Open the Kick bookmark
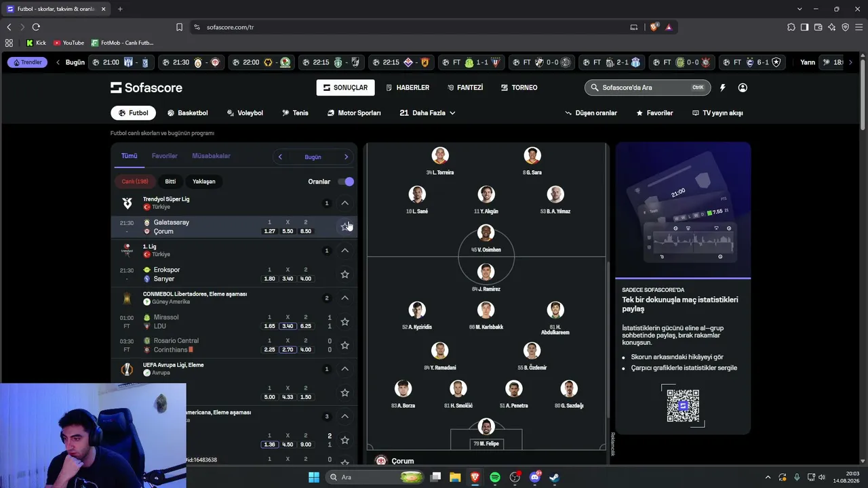This screenshot has height=488, width=868. pyautogui.click(x=36, y=43)
